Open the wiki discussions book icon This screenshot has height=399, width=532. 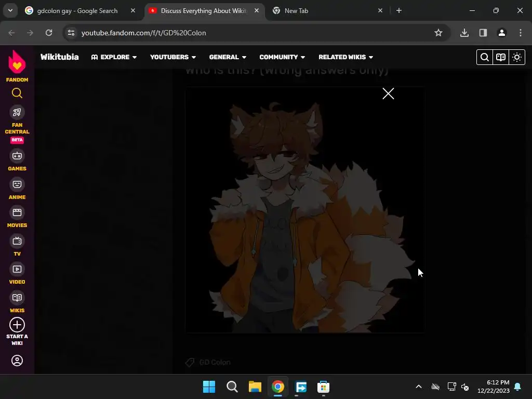pos(501,57)
